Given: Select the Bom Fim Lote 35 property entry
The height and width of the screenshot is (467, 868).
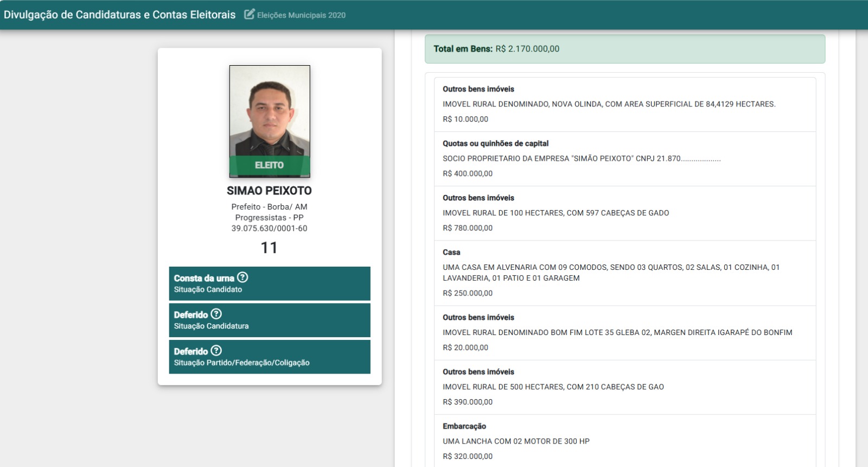Looking at the screenshot, I should pos(625,332).
